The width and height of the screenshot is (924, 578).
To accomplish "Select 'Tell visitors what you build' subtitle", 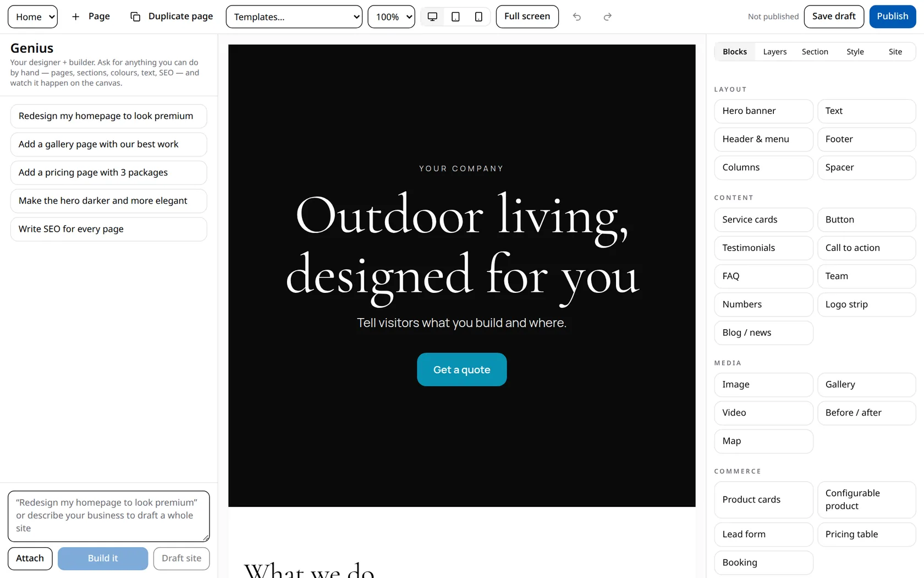I will click(461, 323).
